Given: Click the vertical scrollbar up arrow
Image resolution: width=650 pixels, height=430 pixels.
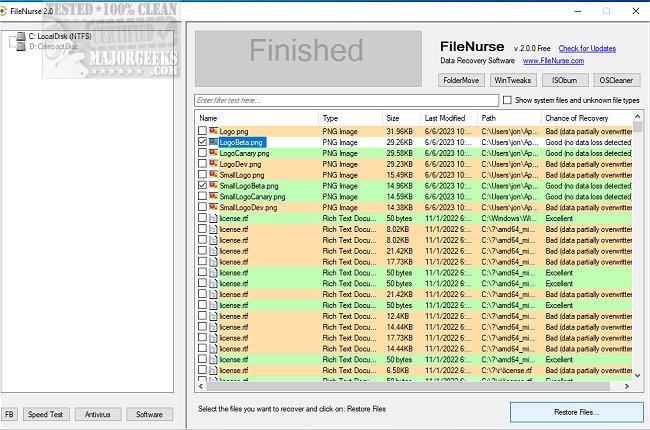Looking at the screenshot, I should [x=638, y=117].
